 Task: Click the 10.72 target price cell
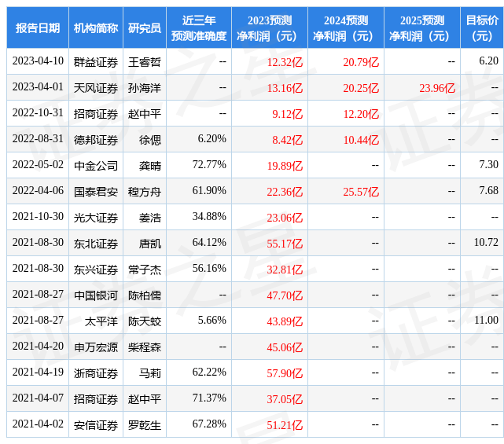pyautogui.click(x=486, y=243)
